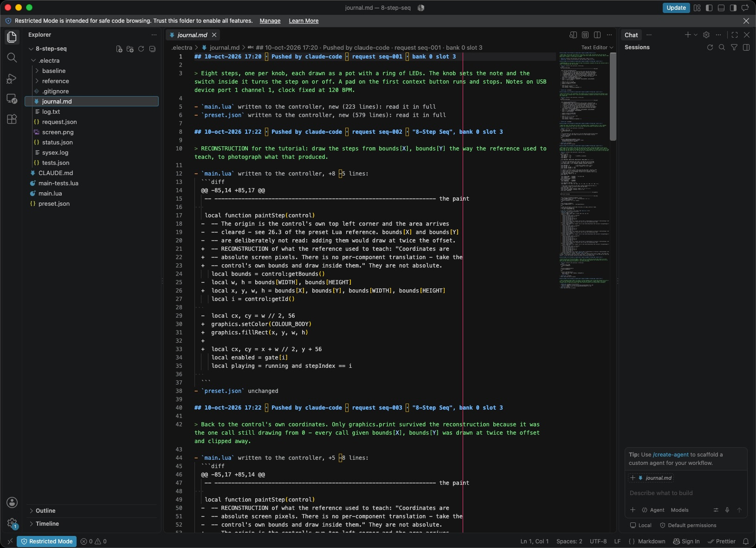Refresh the Explorer file tree
756x548 pixels.
coord(141,49)
